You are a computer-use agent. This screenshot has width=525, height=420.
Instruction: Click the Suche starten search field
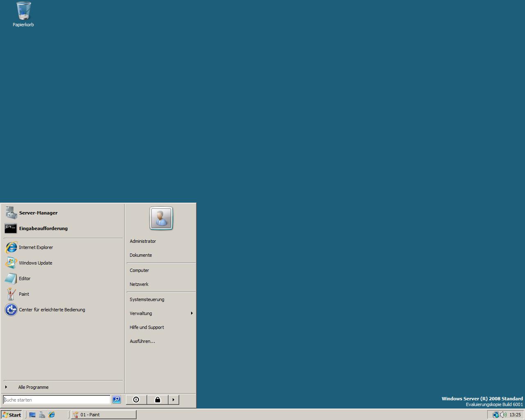[x=57, y=399]
